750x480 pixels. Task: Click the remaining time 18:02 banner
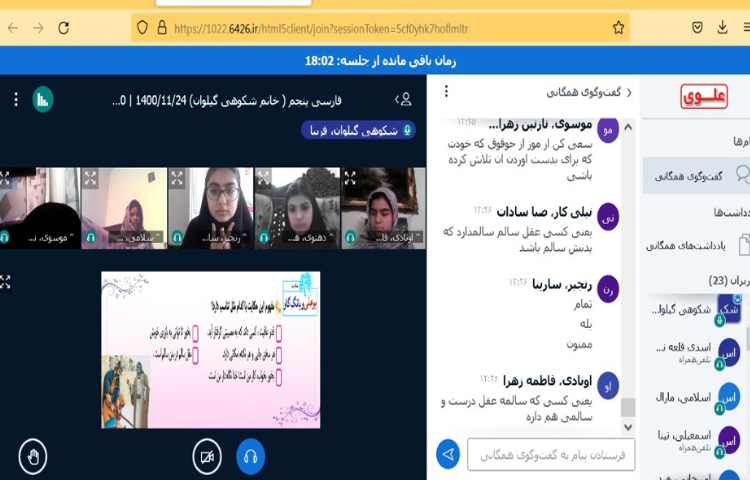[380, 61]
